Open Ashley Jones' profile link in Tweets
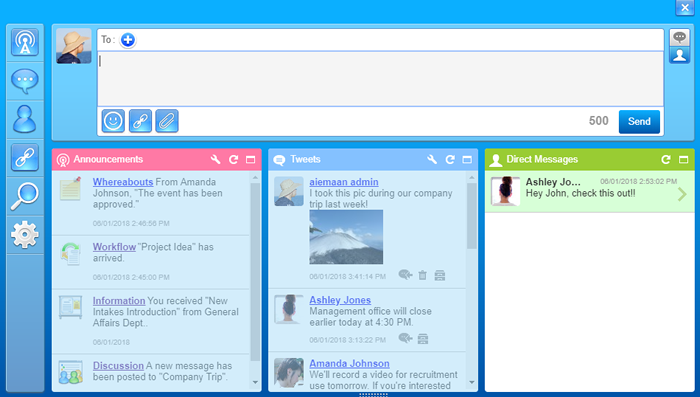700x397 pixels. 340,300
